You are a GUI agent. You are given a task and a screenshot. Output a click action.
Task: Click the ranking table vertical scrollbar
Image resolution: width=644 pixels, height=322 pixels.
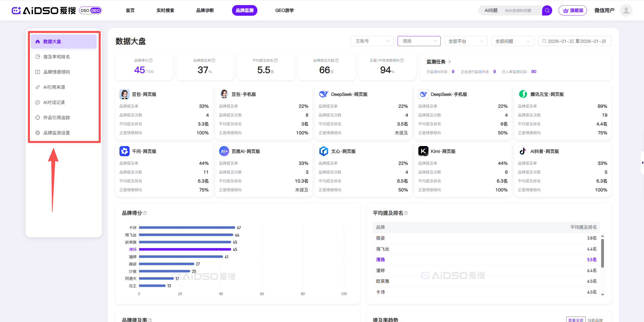click(x=602, y=254)
